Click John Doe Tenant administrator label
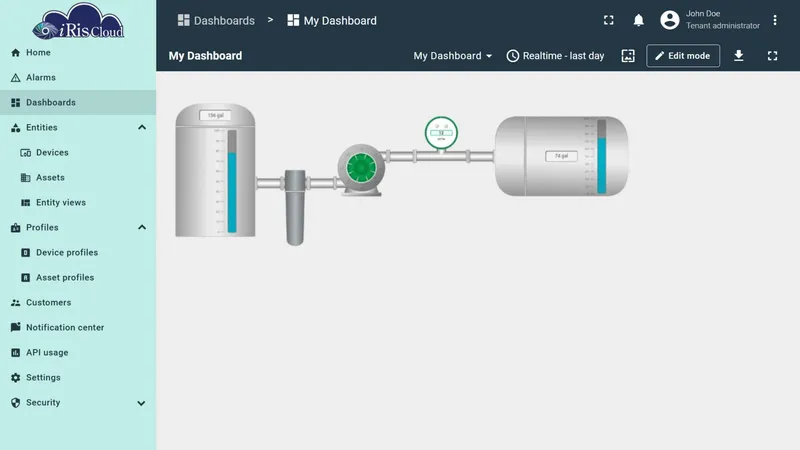800x450 pixels. (722, 19)
